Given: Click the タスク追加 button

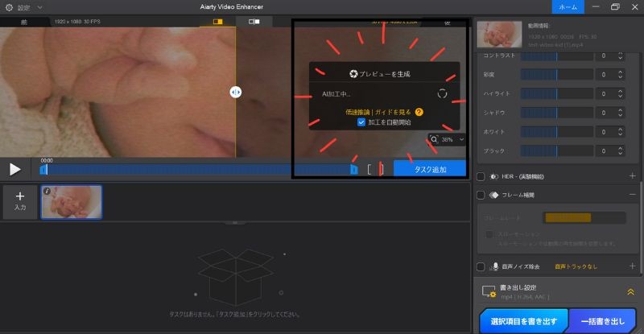Looking at the screenshot, I should tap(430, 169).
